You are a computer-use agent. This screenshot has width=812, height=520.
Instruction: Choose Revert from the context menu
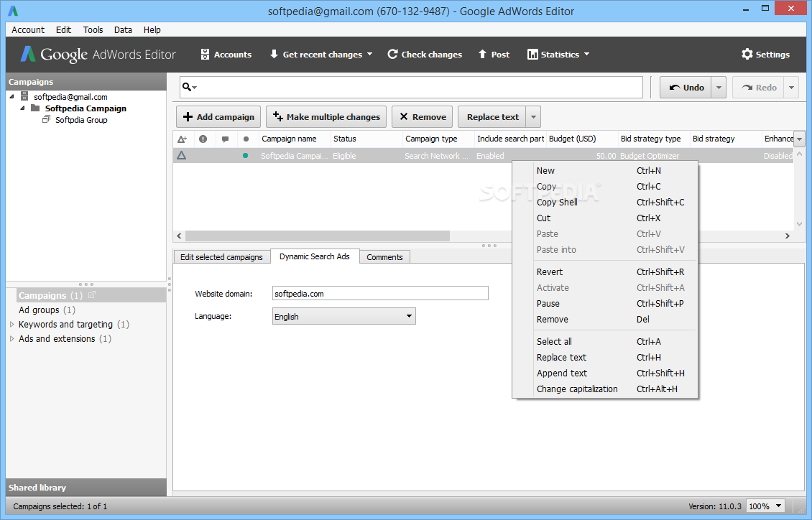coord(605,272)
